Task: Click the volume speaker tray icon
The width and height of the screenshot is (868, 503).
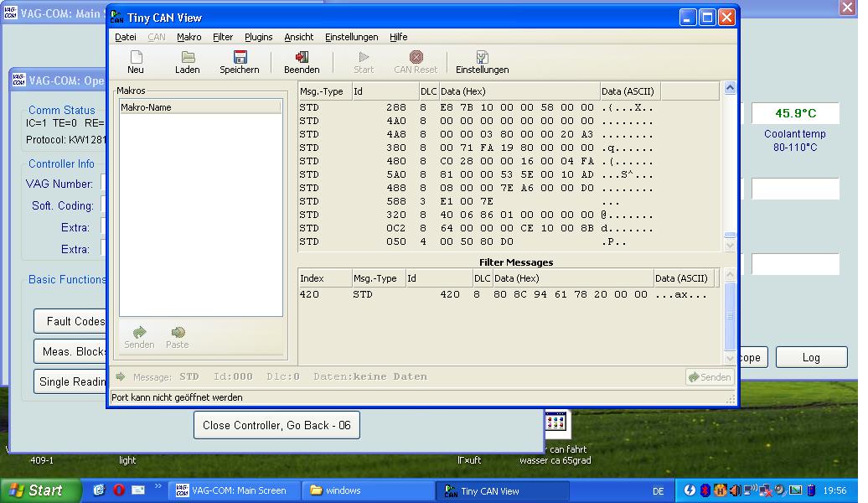Action: (736, 490)
